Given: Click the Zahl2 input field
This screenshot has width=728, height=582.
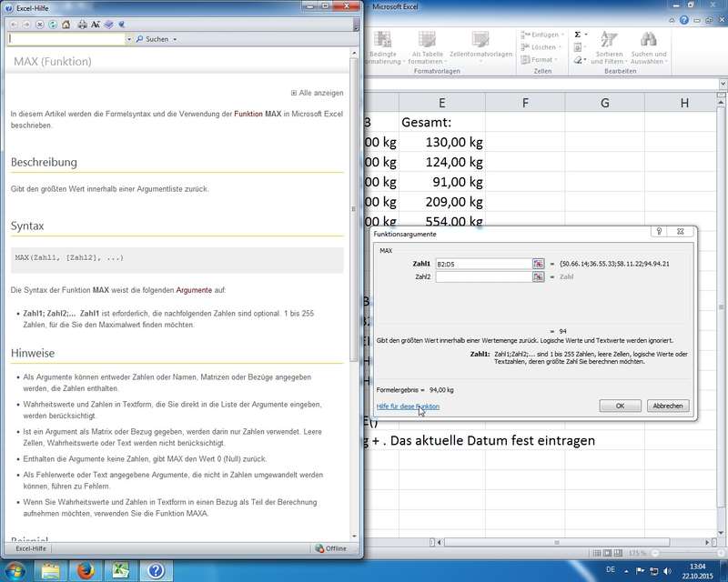Looking at the screenshot, I should pos(483,277).
